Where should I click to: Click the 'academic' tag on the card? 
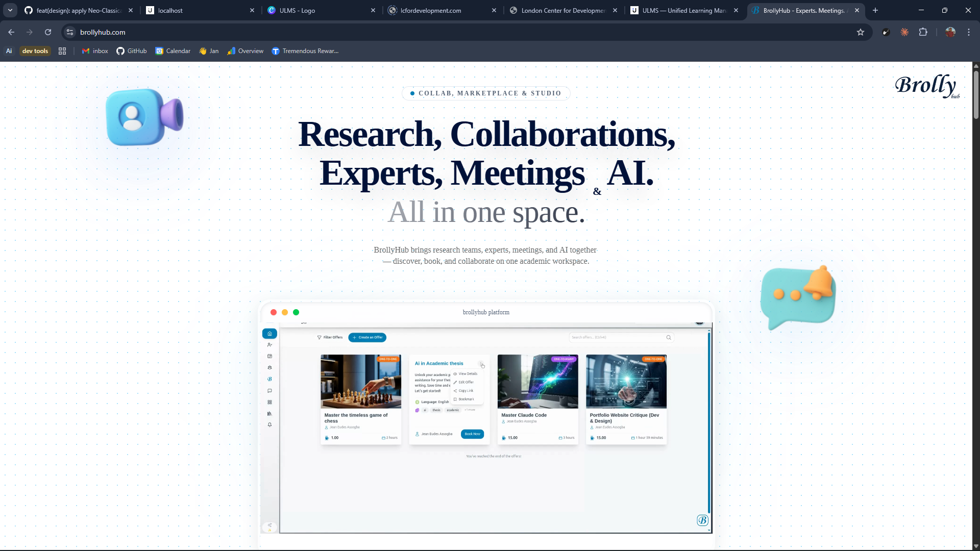point(453,410)
